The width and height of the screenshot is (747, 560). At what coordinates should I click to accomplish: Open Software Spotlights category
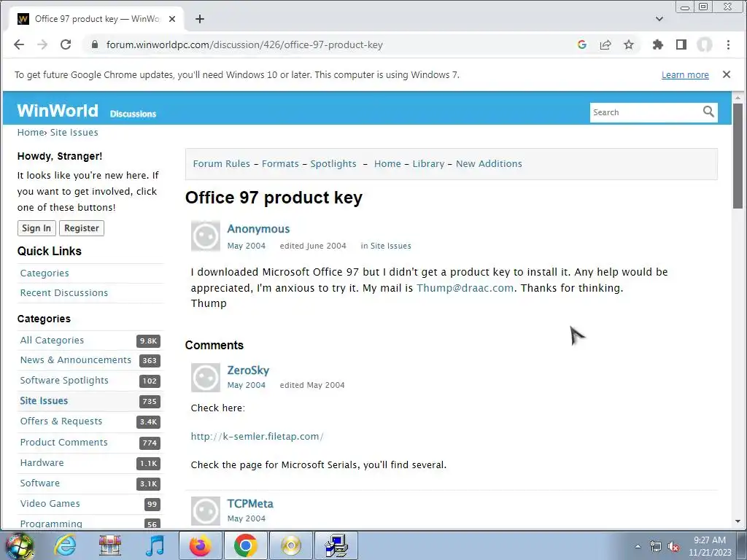point(64,381)
